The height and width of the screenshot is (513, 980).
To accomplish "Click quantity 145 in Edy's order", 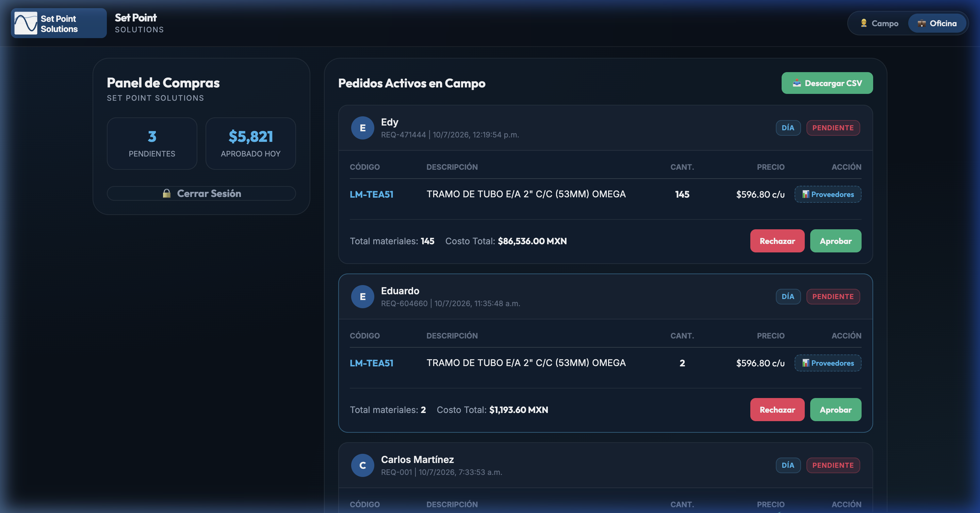I will coord(682,194).
